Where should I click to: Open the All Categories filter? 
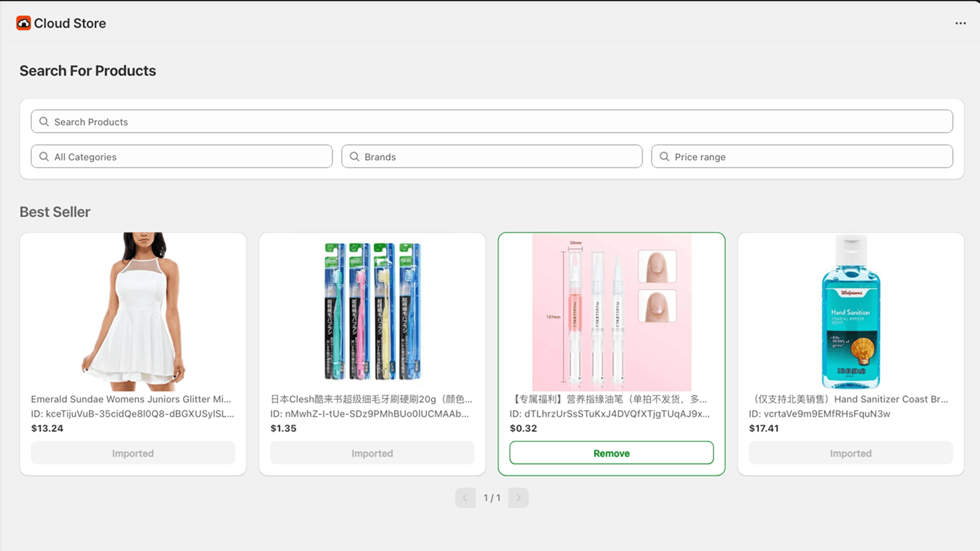click(x=182, y=156)
